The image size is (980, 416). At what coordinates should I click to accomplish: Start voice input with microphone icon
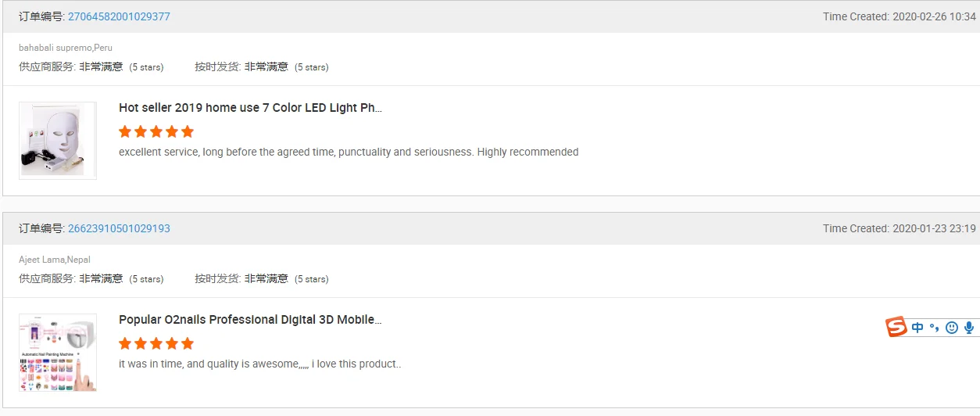(969, 328)
